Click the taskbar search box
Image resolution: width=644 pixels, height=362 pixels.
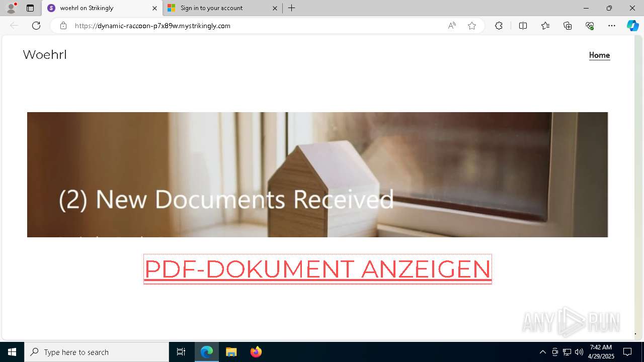pos(97,352)
